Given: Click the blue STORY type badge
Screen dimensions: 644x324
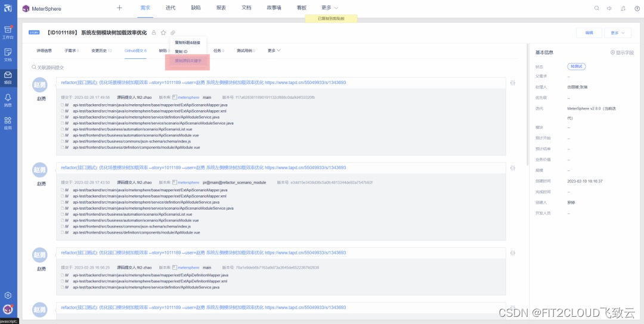Looking at the screenshot, I should 34,32.
